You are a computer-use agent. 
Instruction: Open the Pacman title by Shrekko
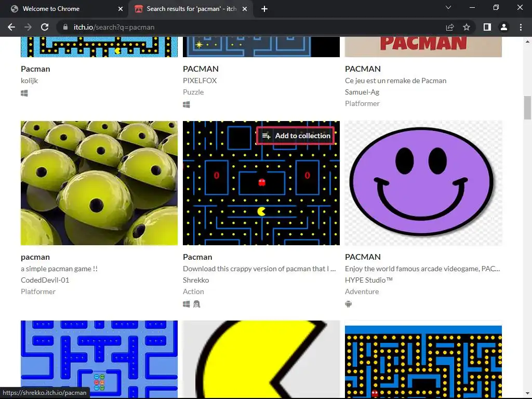(197, 257)
